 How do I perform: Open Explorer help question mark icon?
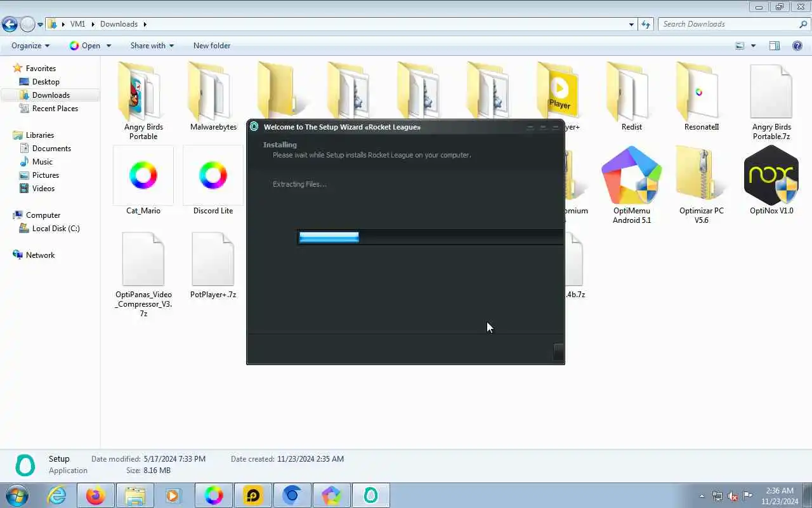(x=797, y=46)
